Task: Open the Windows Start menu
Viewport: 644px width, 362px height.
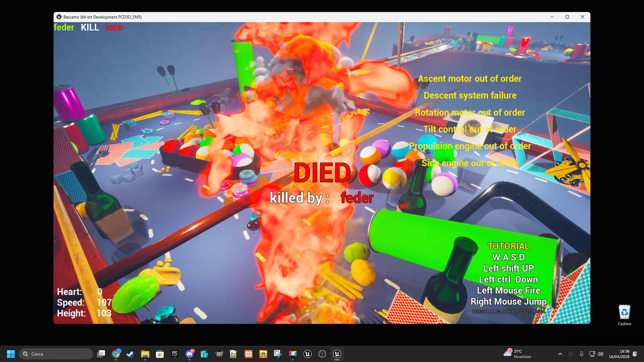Action: coord(11,354)
